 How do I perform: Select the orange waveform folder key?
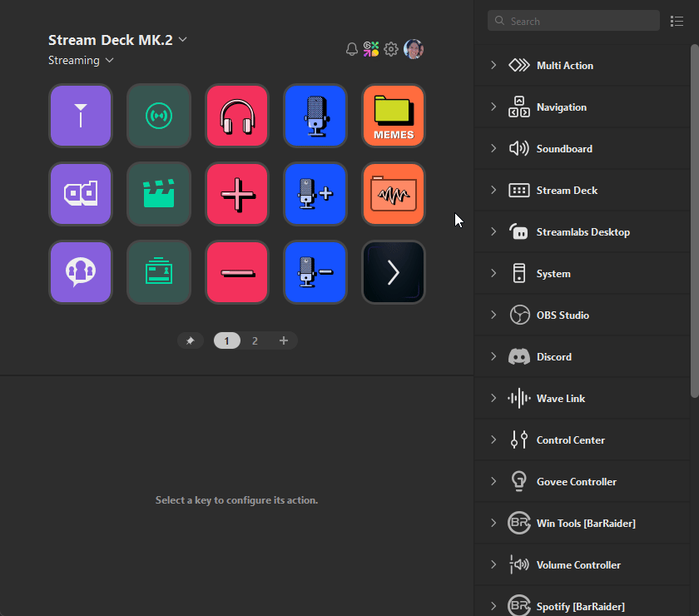[x=394, y=194]
